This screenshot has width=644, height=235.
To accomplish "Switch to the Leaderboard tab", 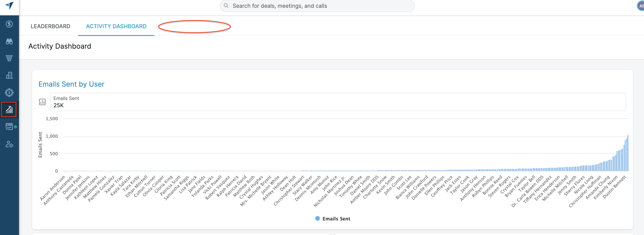I will [x=50, y=26].
